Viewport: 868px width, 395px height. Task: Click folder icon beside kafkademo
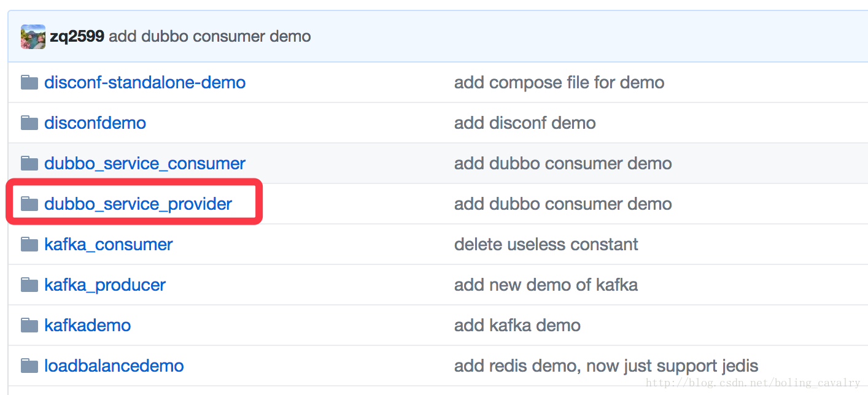point(29,326)
